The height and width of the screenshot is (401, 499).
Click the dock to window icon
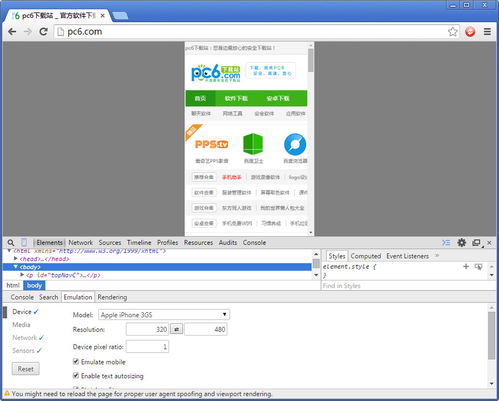coord(477,243)
